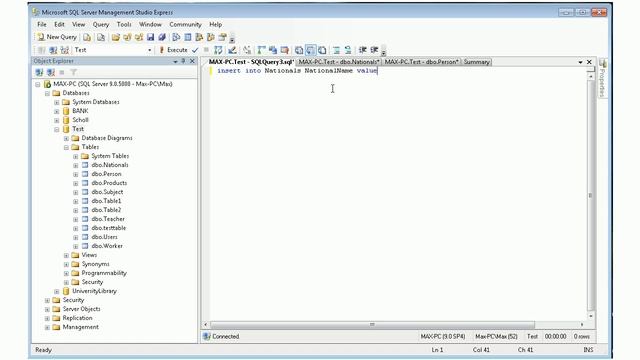Open the Edit menu
This screenshot has width=640, height=360.
click(59, 24)
